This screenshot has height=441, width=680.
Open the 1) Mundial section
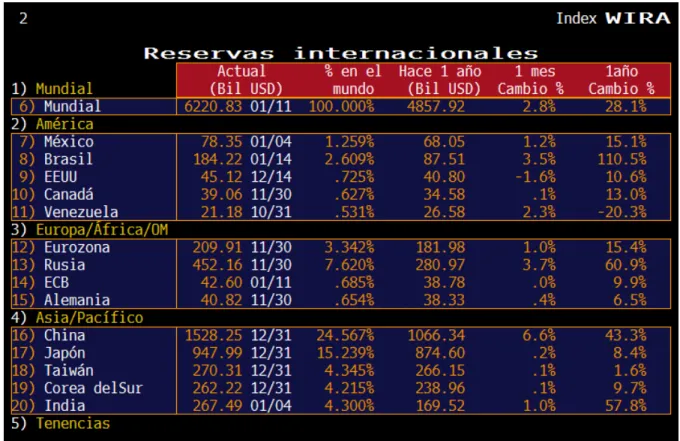[x=52, y=88]
